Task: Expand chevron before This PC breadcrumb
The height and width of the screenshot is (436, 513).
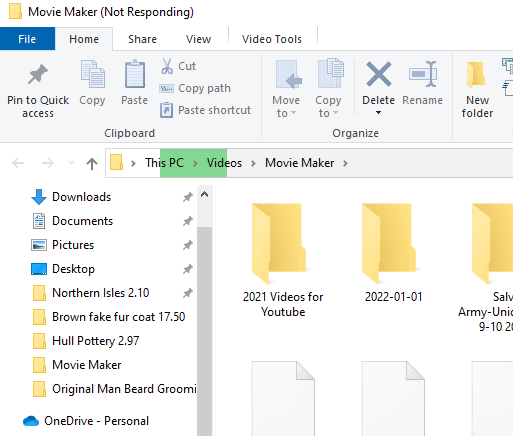Action: (133, 163)
